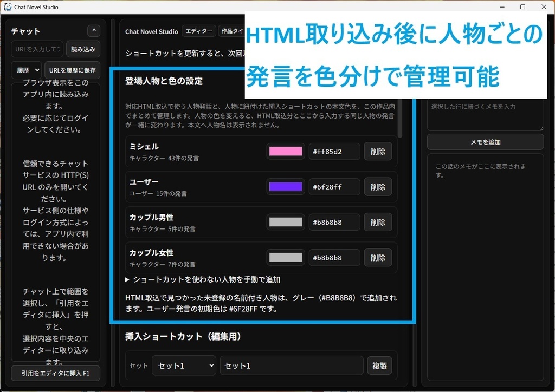Screen dimensions: 555x392
Task: Maximize the Chat Novel Studio window
Action: [x=523, y=6]
